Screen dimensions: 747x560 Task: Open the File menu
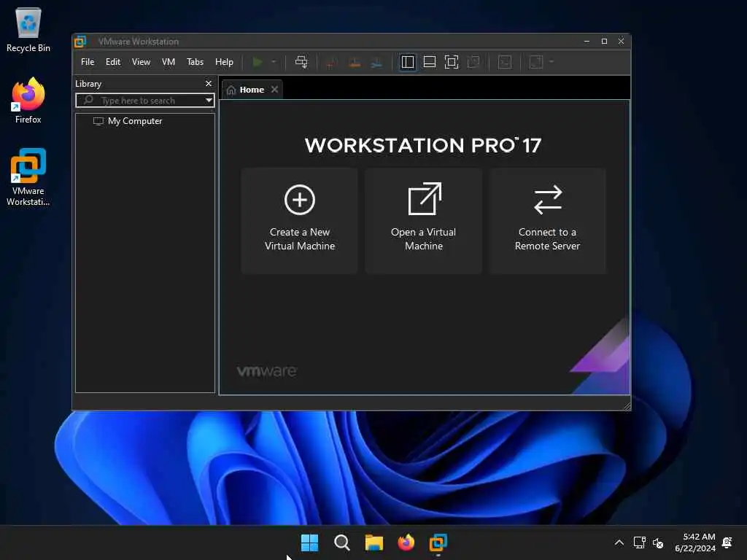pos(88,62)
